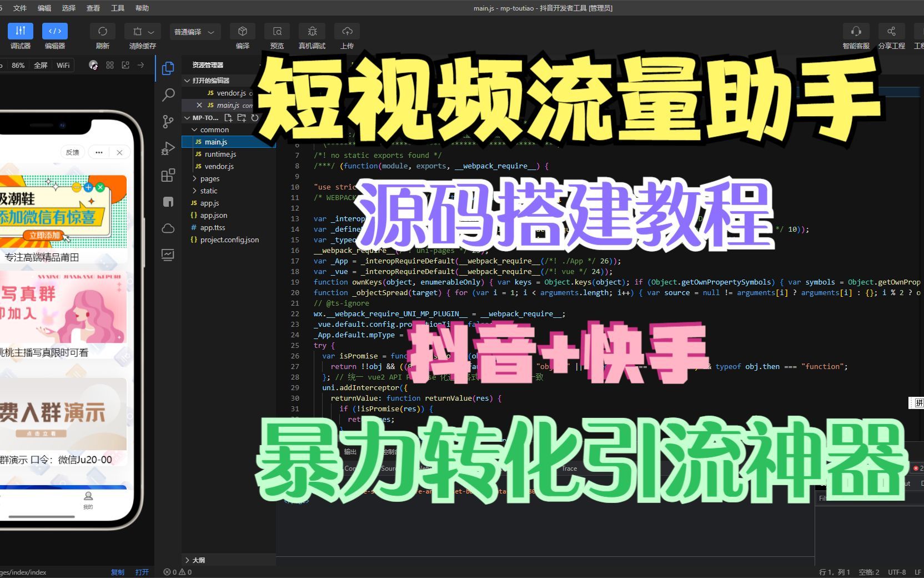Open the 帮助 menu
The width and height of the screenshot is (924, 578).
(x=142, y=8)
